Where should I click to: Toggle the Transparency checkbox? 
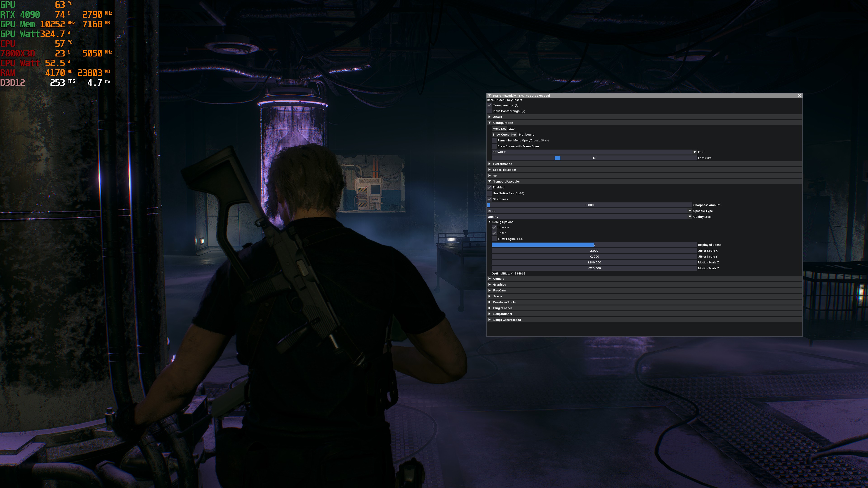point(489,105)
